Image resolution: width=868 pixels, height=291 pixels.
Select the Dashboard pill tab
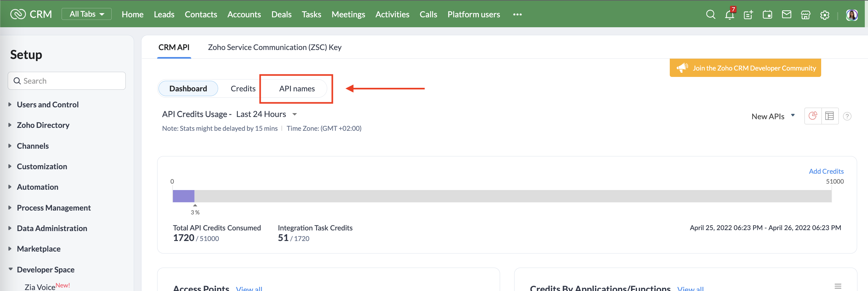click(188, 88)
